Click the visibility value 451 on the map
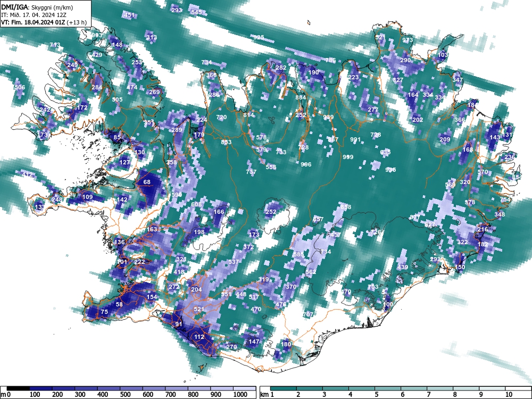 pyautogui.click(x=129, y=15)
